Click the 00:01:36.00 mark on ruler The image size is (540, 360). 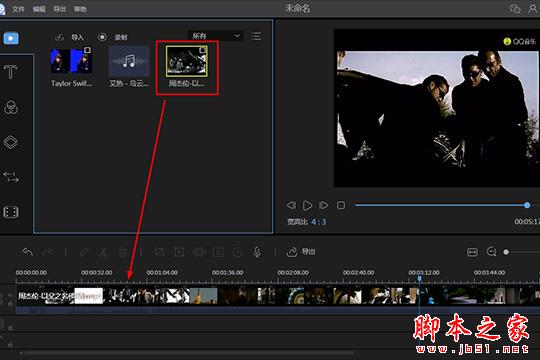[227, 272]
